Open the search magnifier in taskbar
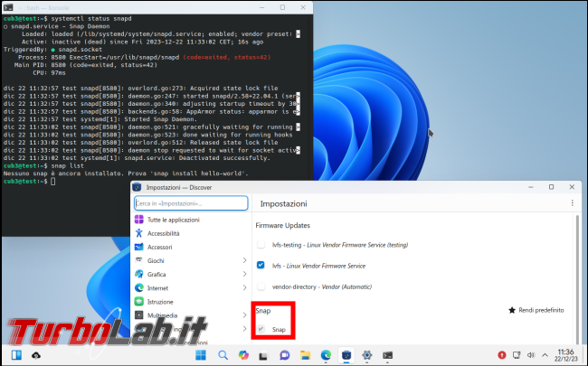The image size is (588, 366). coord(223,355)
